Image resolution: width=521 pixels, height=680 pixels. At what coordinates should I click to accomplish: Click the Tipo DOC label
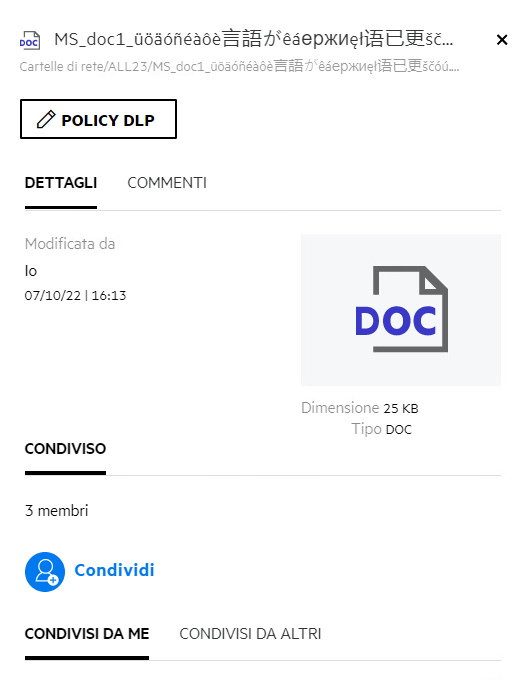[381, 429]
